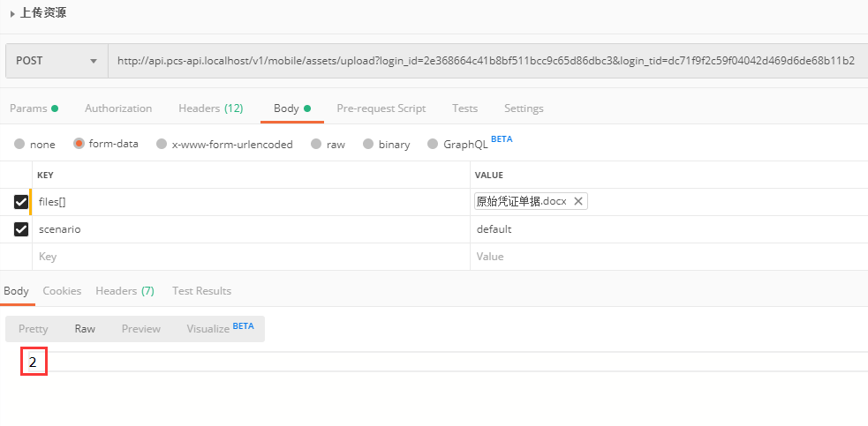Select x-www-form-urlencoded body type

[161, 144]
